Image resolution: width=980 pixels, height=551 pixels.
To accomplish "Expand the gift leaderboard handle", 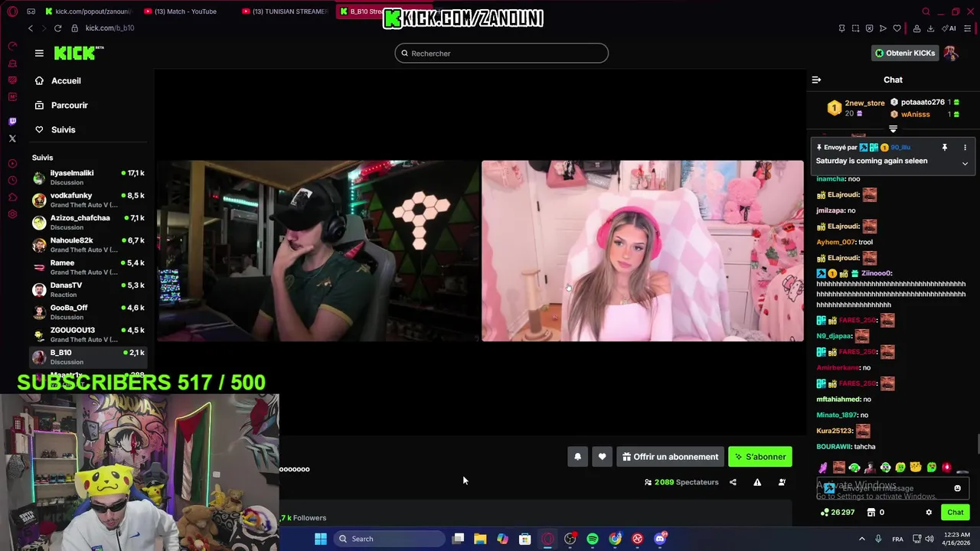I will coord(893,129).
